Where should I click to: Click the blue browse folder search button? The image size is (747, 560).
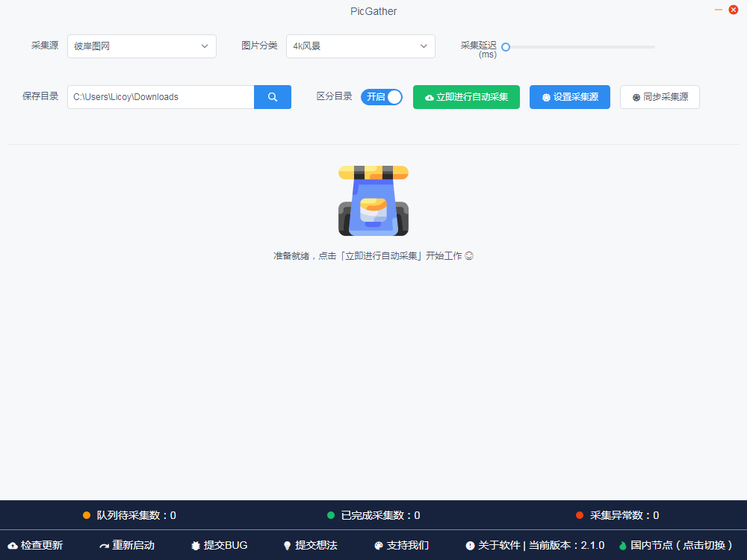coord(273,97)
